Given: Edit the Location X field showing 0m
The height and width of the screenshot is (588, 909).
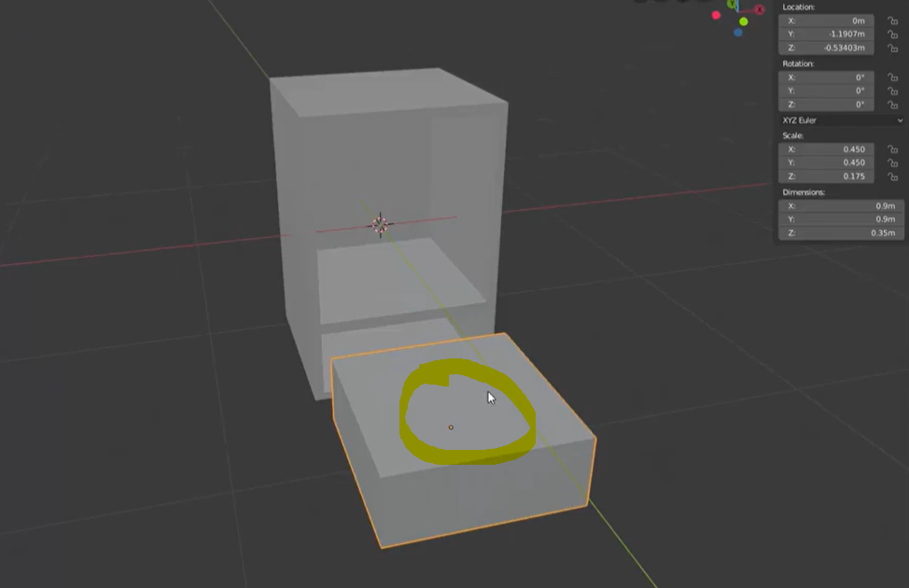Looking at the screenshot, I should tap(826, 21).
